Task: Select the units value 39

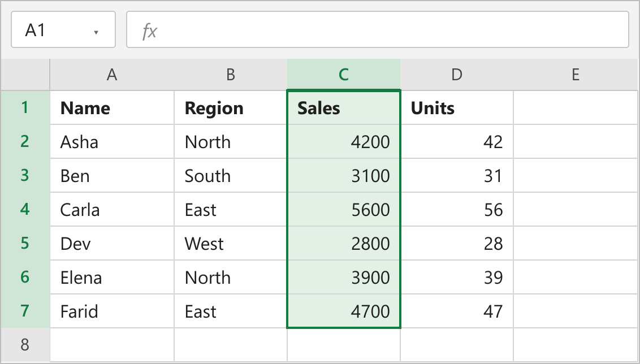Action: pyautogui.click(x=457, y=276)
